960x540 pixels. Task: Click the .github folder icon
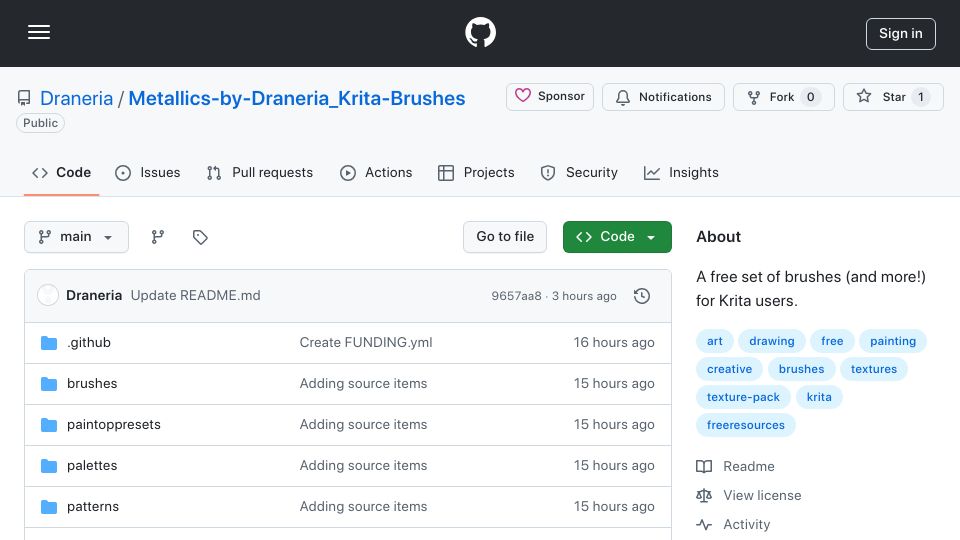[x=49, y=343]
